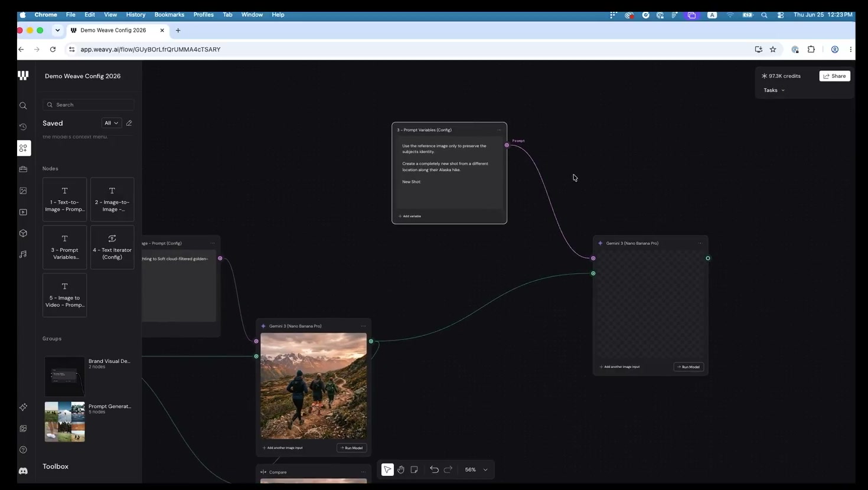The height and width of the screenshot is (490, 868).
Task: Undo the last action
Action: [434, 470]
